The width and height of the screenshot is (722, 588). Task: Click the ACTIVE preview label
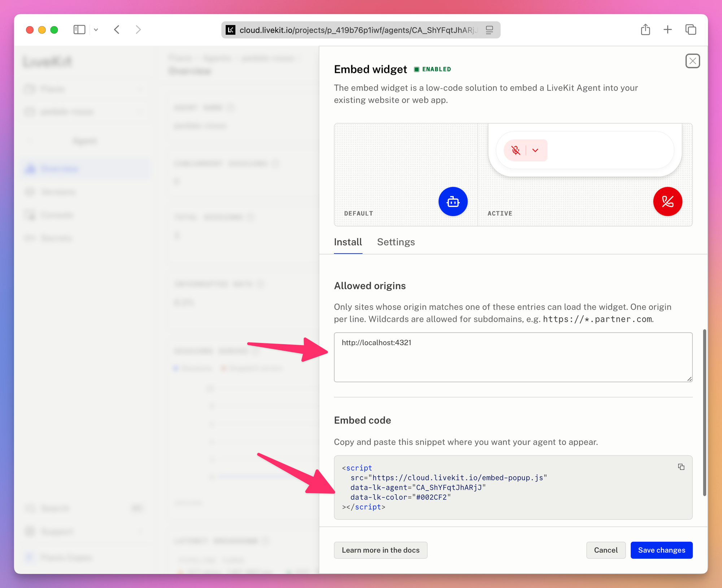tap(500, 213)
